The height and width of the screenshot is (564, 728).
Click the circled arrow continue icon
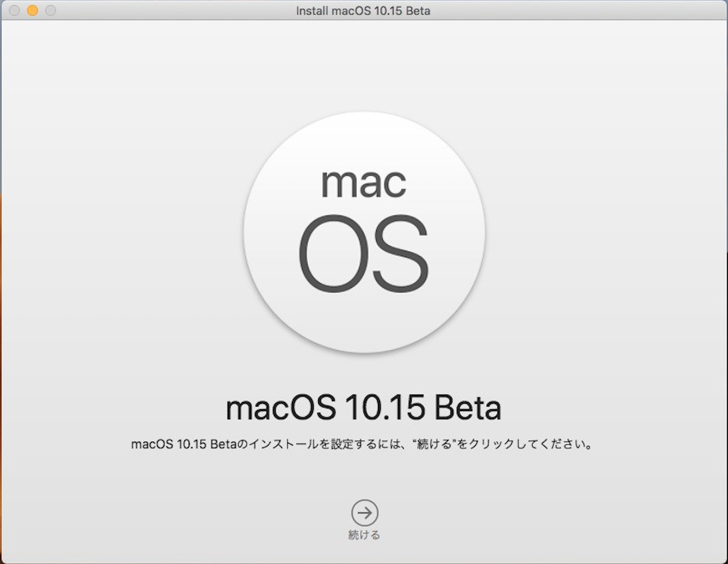tap(364, 513)
